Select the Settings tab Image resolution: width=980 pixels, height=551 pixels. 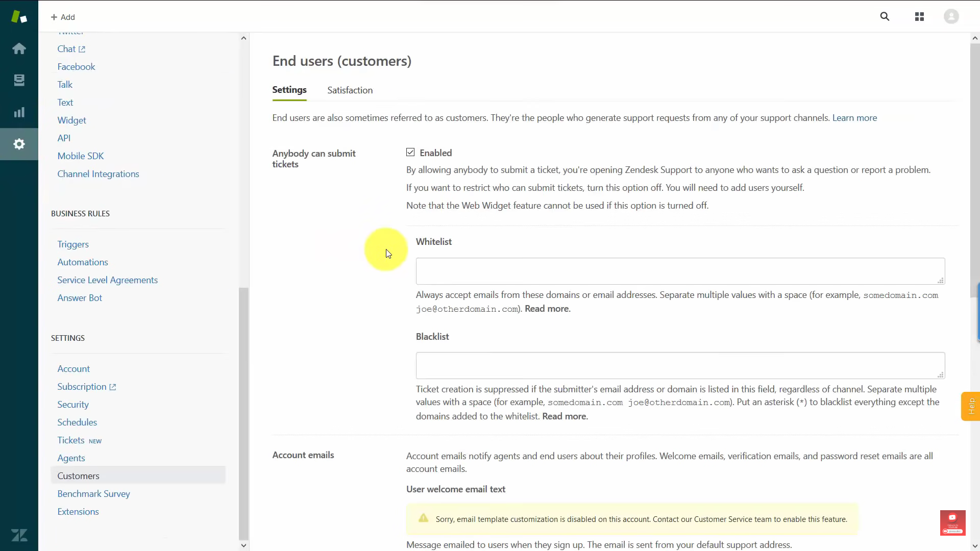coord(289,90)
